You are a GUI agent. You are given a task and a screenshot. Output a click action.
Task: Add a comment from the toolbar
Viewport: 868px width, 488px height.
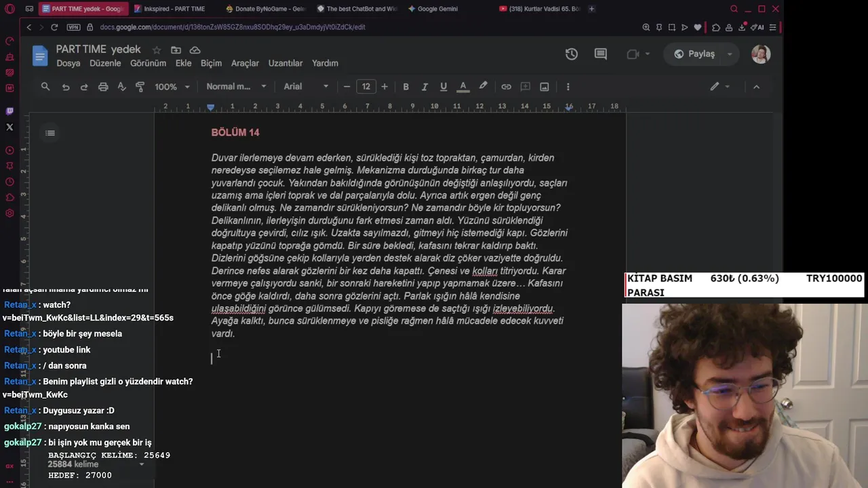pyautogui.click(x=525, y=87)
